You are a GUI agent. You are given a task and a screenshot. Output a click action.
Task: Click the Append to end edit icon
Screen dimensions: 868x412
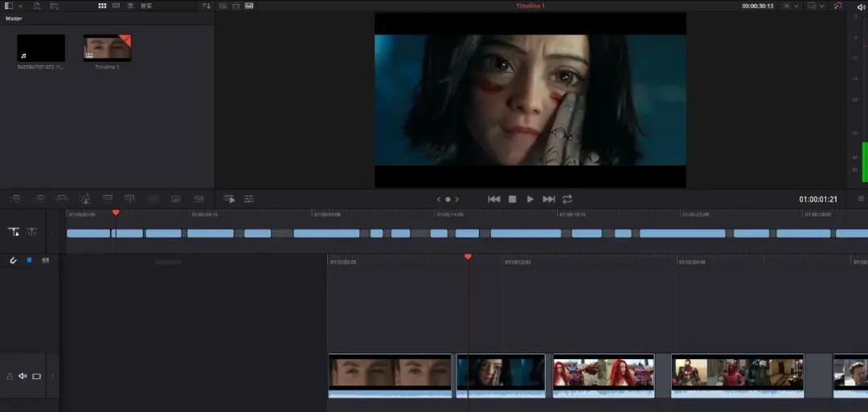[39, 198]
